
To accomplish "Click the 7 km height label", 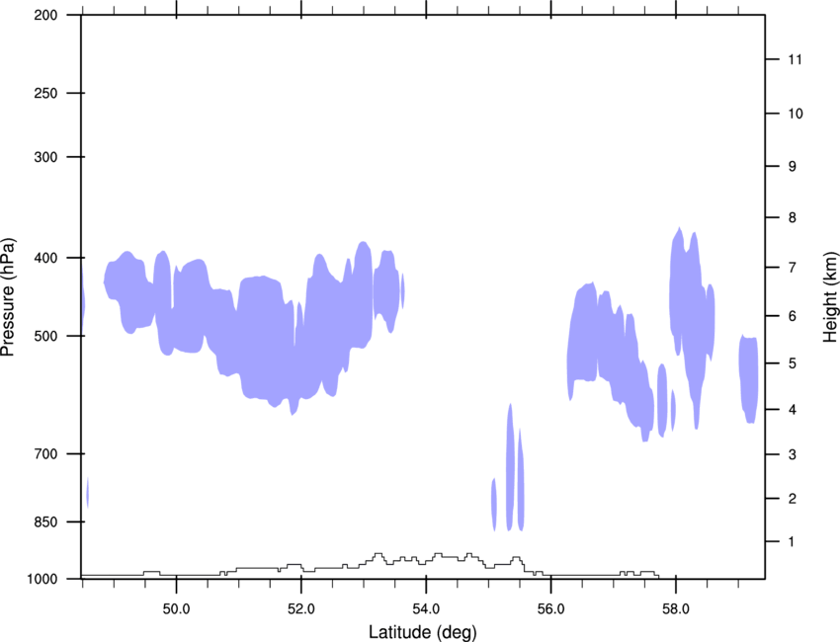I will [x=793, y=268].
